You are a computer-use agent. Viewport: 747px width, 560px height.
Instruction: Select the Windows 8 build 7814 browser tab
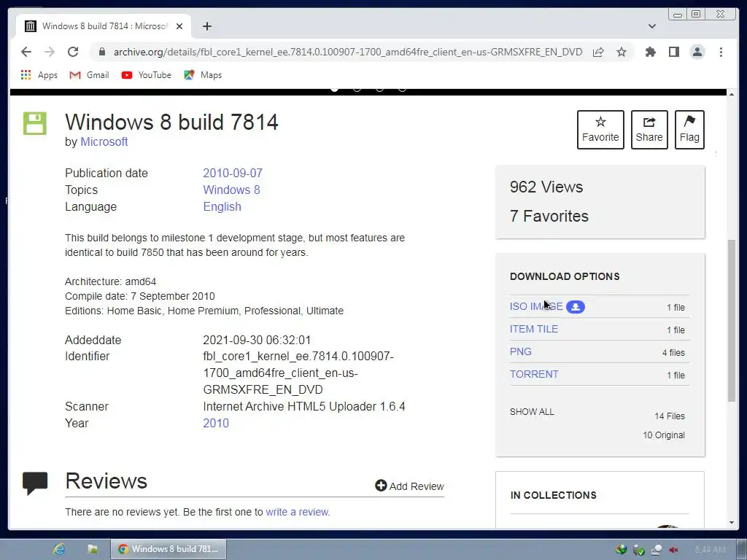(x=104, y=26)
